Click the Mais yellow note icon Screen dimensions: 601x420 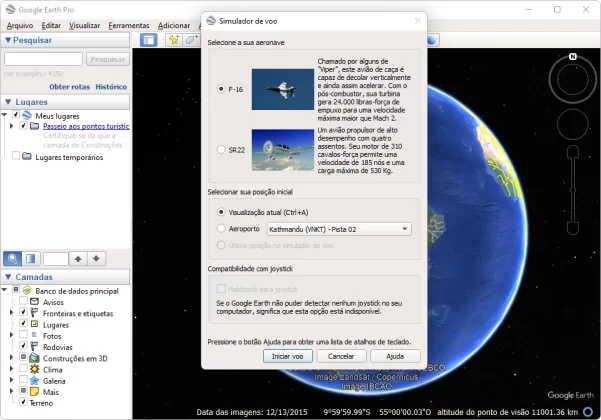pyautogui.click(x=34, y=392)
